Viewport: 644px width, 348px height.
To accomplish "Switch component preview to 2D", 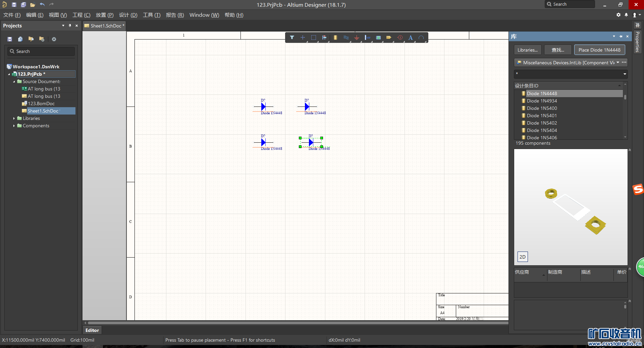I will tap(522, 257).
